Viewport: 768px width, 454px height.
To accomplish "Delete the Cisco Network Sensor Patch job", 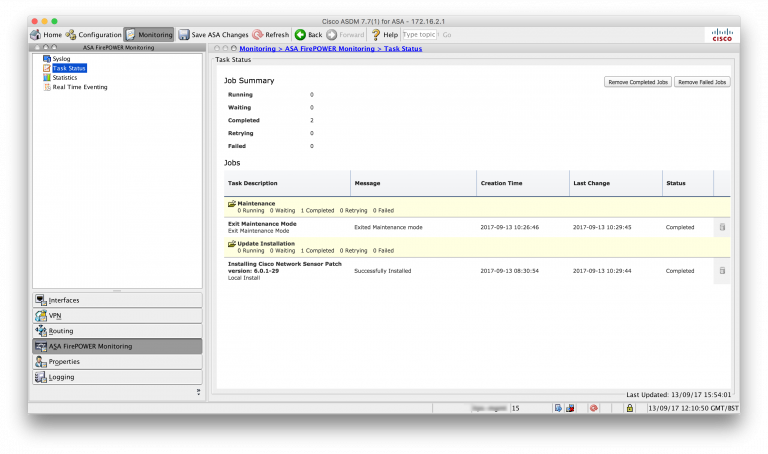I will tap(722, 271).
